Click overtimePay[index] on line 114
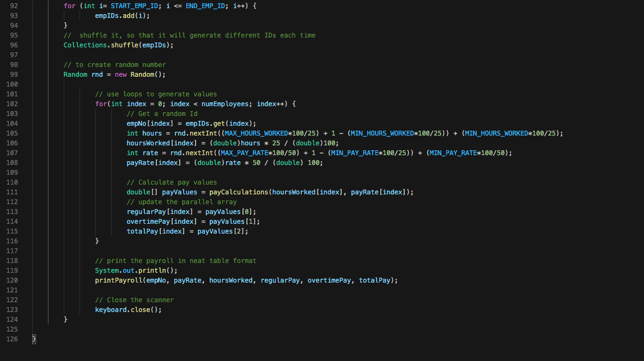Viewport: 644px width, 361px height. (162, 222)
